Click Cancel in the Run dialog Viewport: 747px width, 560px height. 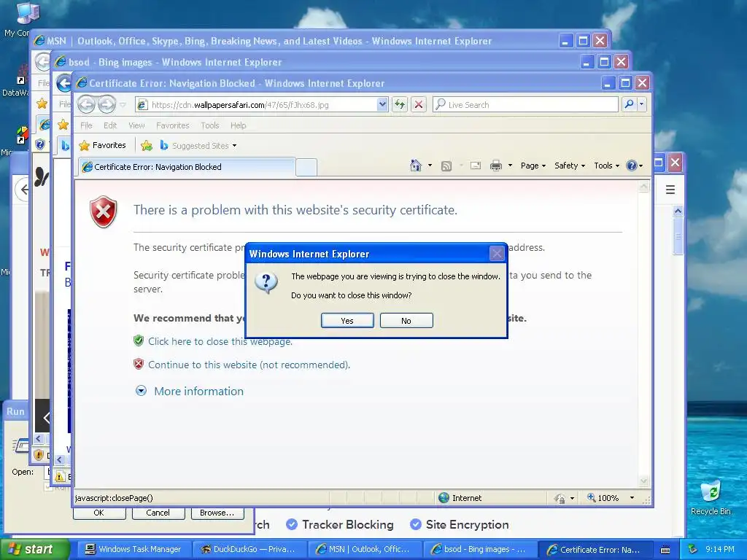tap(158, 513)
